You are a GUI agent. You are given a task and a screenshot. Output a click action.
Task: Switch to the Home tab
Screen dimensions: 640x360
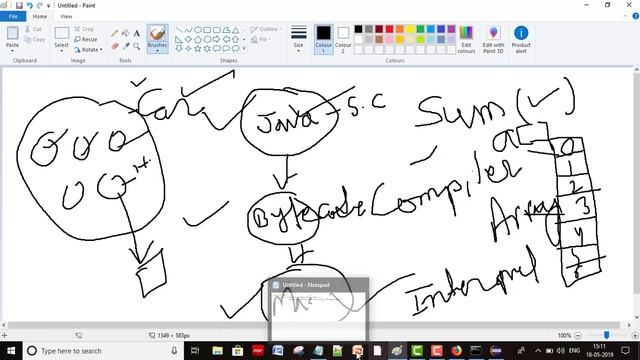coord(40,16)
